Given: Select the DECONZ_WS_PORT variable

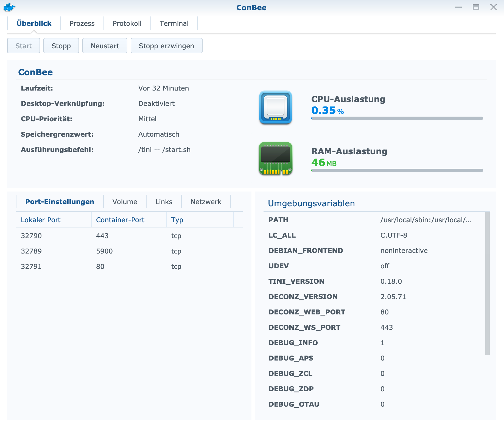Looking at the screenshot, I should (374, 327).
